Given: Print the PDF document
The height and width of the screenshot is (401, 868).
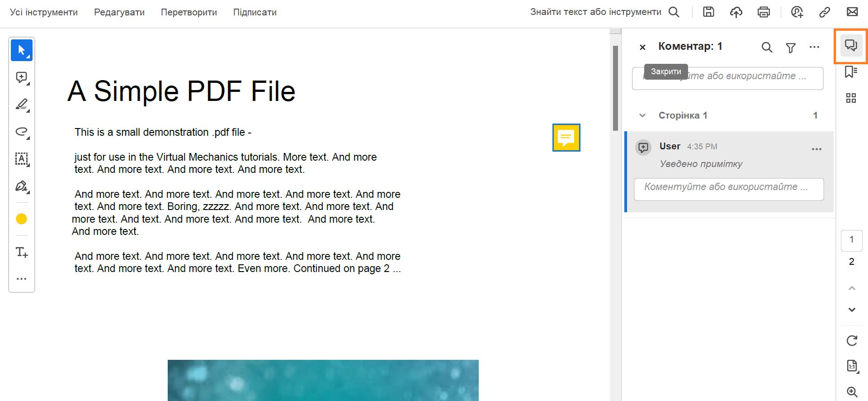Looking at the screenshot, I should click(x=764, y=12).
